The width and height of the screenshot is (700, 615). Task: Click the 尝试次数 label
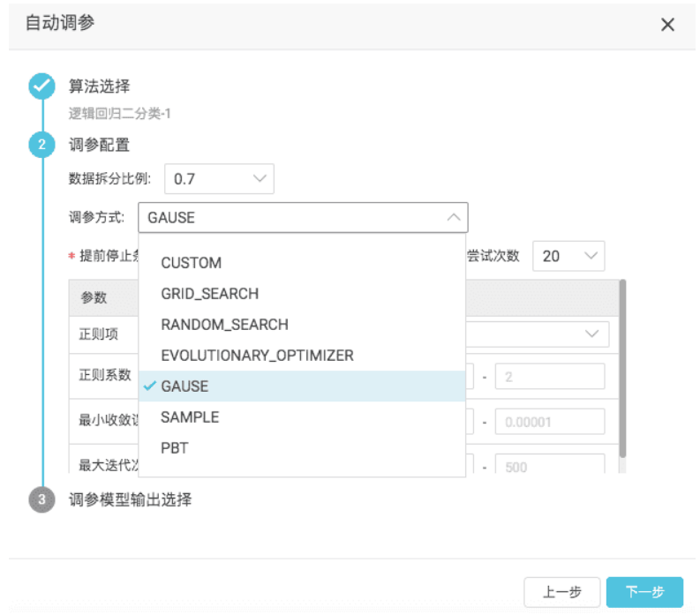click(x=493, y=256)
